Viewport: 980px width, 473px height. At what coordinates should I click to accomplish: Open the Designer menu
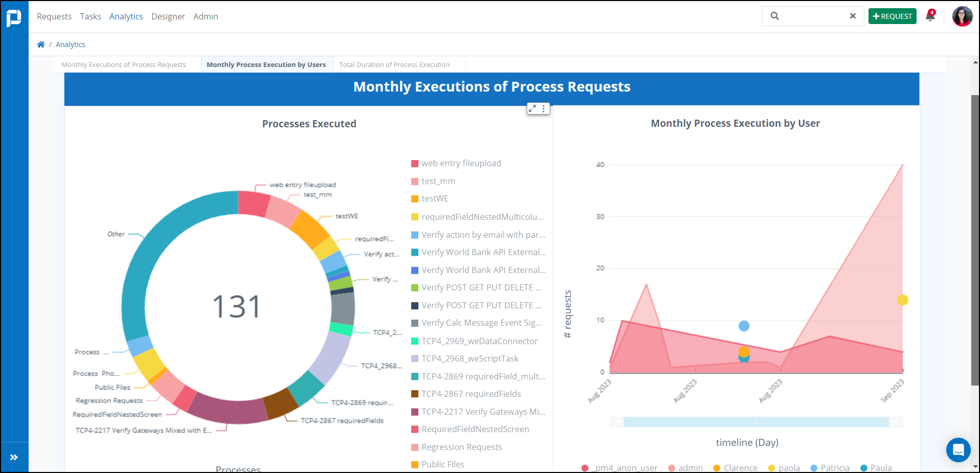(x=168, y=16)
